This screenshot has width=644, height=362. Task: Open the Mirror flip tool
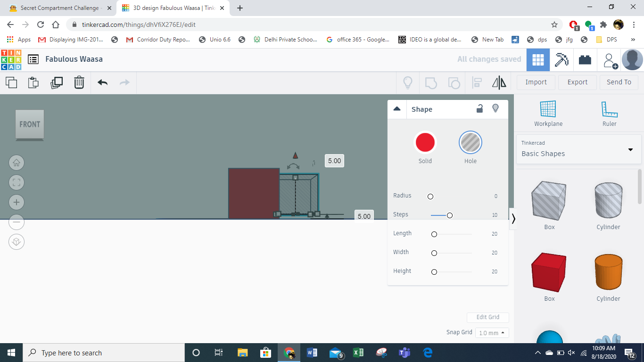pos(499,83)
